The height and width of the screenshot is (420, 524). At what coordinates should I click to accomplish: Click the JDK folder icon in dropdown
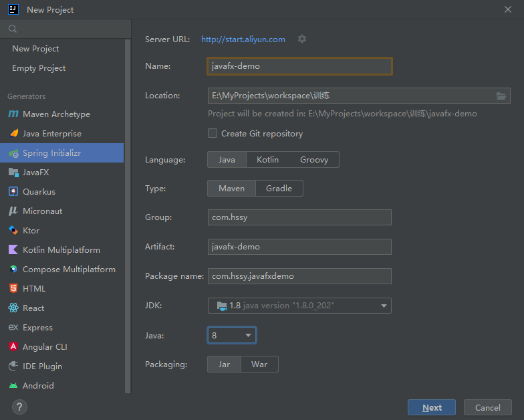[222, 306]
